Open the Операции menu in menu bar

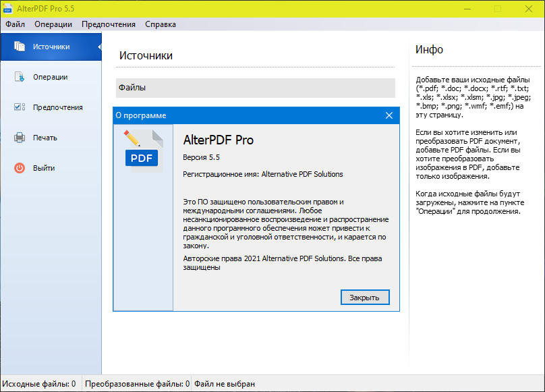(53, 24)
